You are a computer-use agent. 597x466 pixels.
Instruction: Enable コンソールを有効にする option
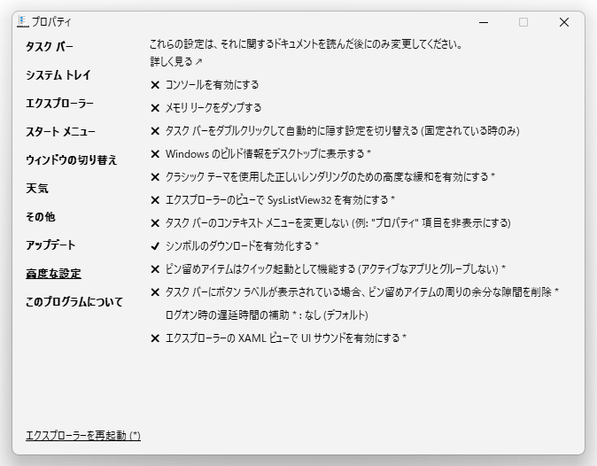(x=204, y=85)
